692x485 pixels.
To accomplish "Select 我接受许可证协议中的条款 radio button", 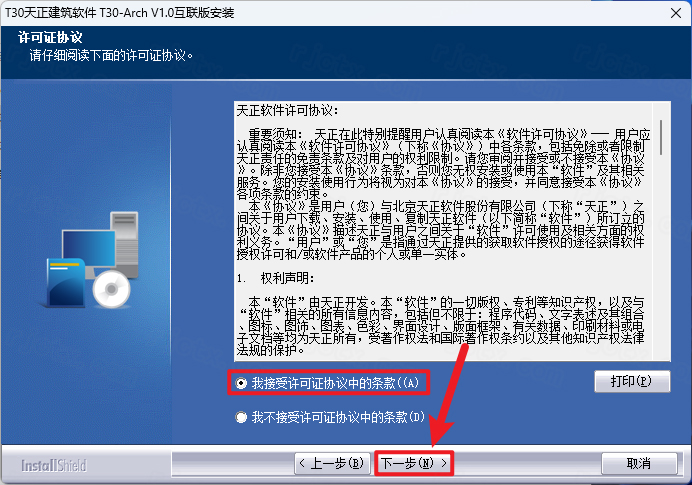I will pyautogui.click(x=241, y=383).
